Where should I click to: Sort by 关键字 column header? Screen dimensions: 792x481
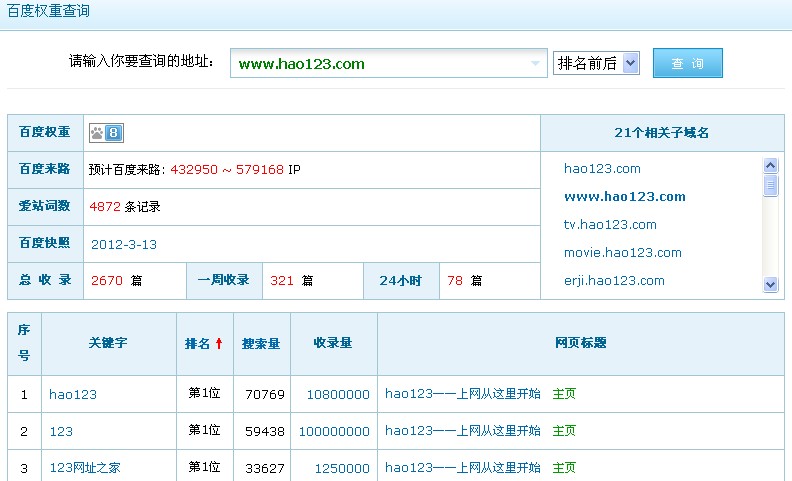(x=108, y=343)
